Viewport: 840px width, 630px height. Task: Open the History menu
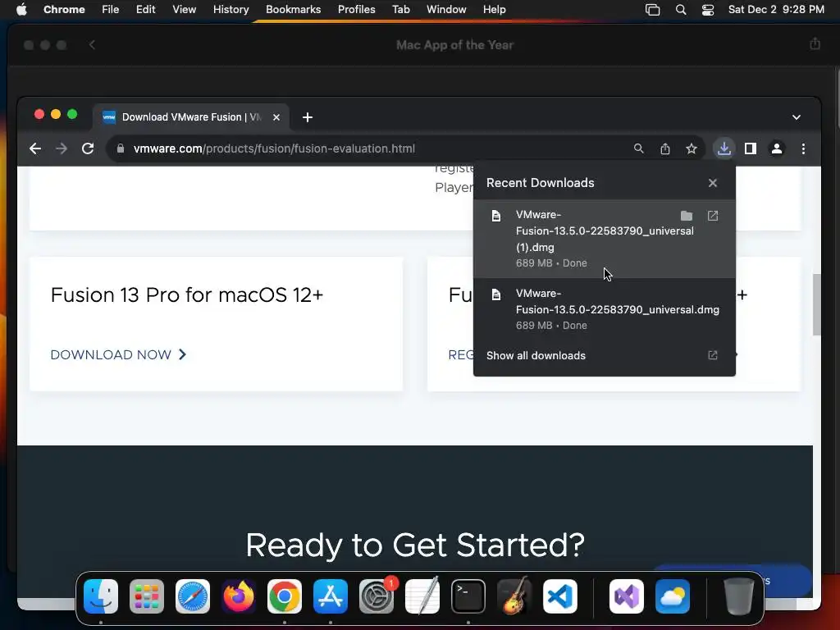point(231,10)
